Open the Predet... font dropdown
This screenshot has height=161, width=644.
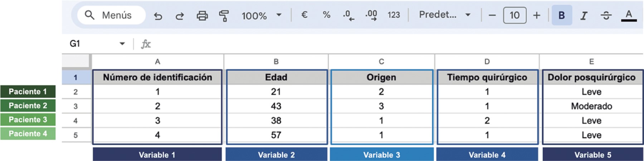pos(444,15)
